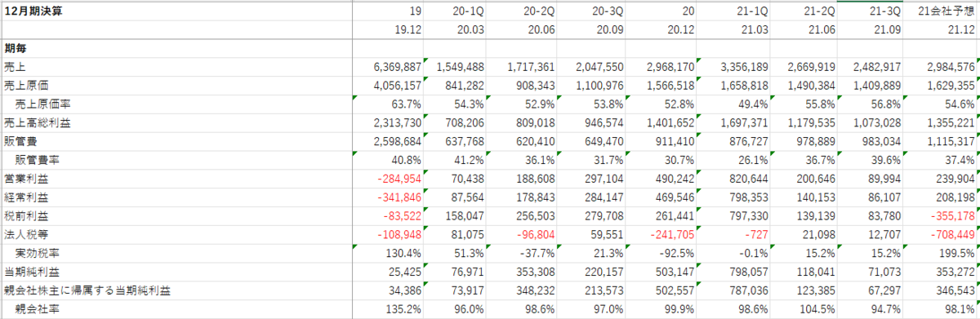Click the effective tax rate 130.4%
Viewport: 980px width, 319px height.
(x=403, y=253)
